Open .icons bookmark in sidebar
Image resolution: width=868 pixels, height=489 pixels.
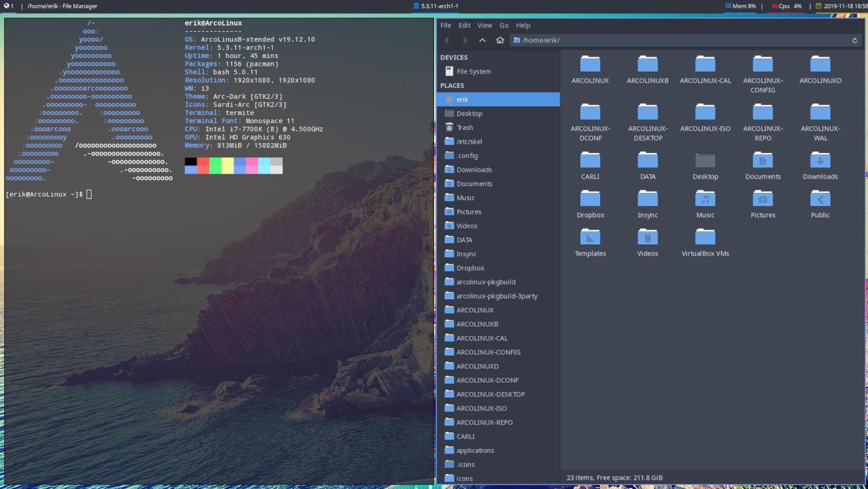(x=498, y=464)
